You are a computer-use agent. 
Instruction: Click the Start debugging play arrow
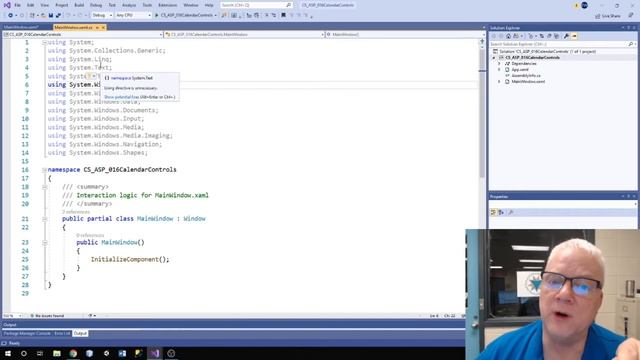click(157, 16)
